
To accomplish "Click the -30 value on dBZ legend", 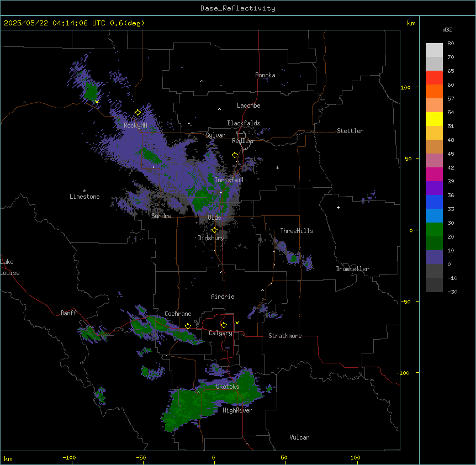I will pyautogui.click(x=452, y=292).
